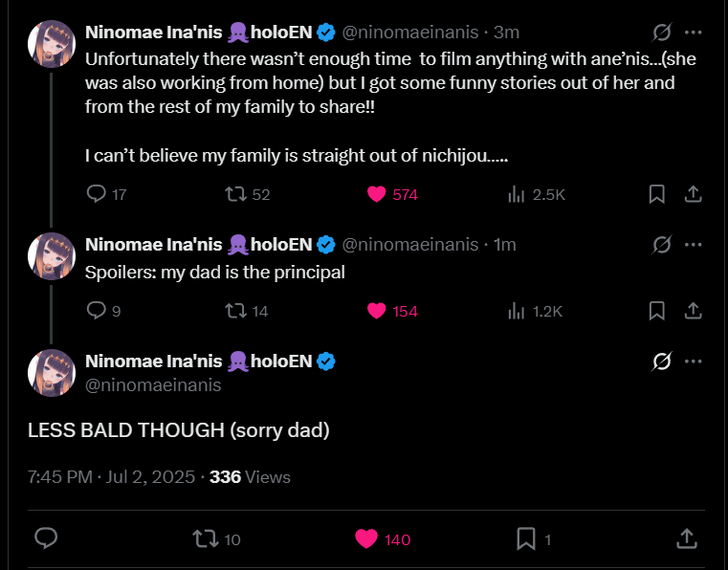Screen dimensions: 728x570
Task: Open more options on the principal tweet
Action: click(694, 245)
